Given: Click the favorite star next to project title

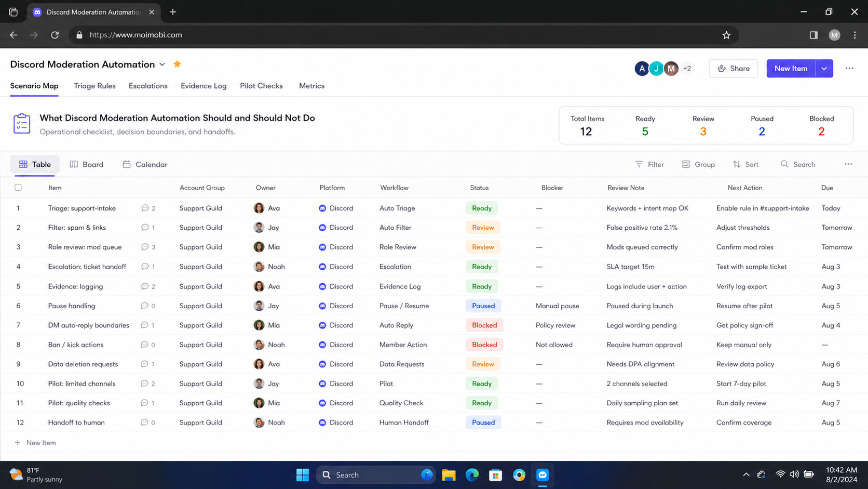Looking at the screenshot, I should click(177, 64).
